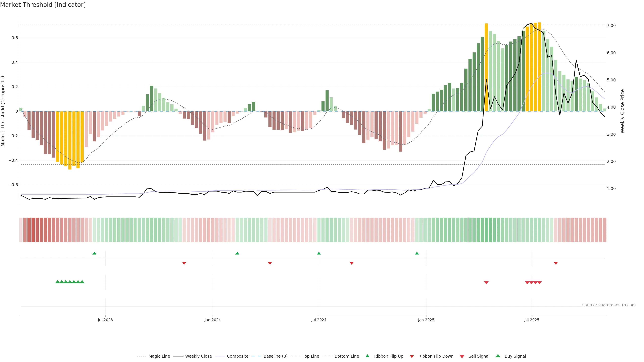
Task: Click the rightmost red ribbon flip-down triangle
Action: point(556,263)
